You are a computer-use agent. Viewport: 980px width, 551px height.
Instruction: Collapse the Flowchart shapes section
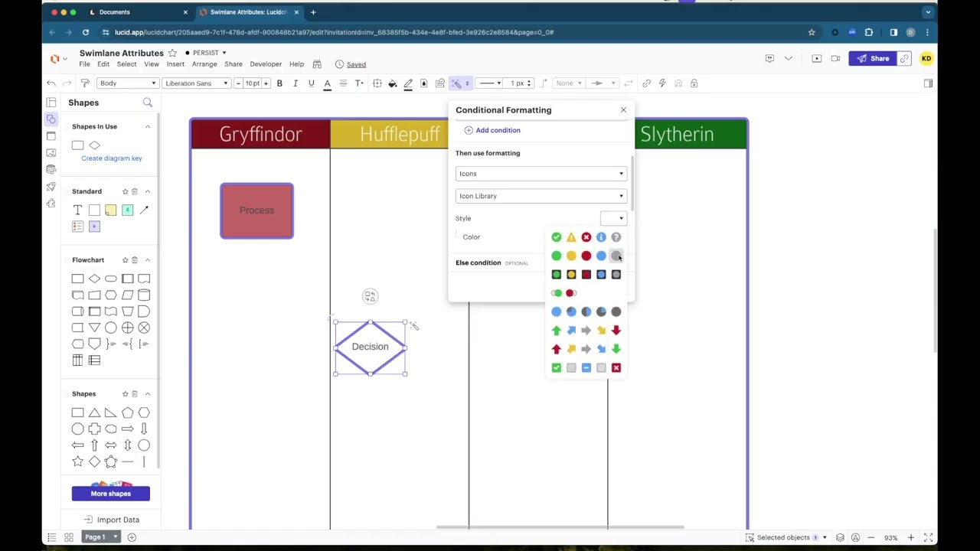click(148, 260)
